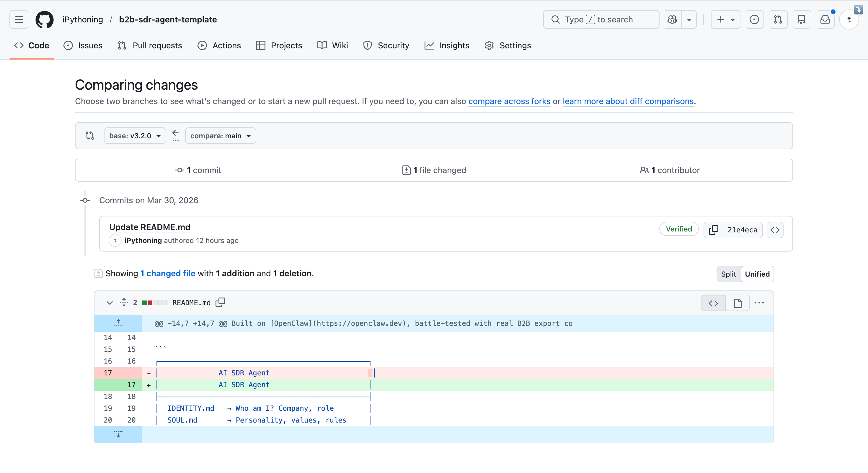Open the Copilot chat icon
Viewport: 868px width, 473px height.
point(672,19)
